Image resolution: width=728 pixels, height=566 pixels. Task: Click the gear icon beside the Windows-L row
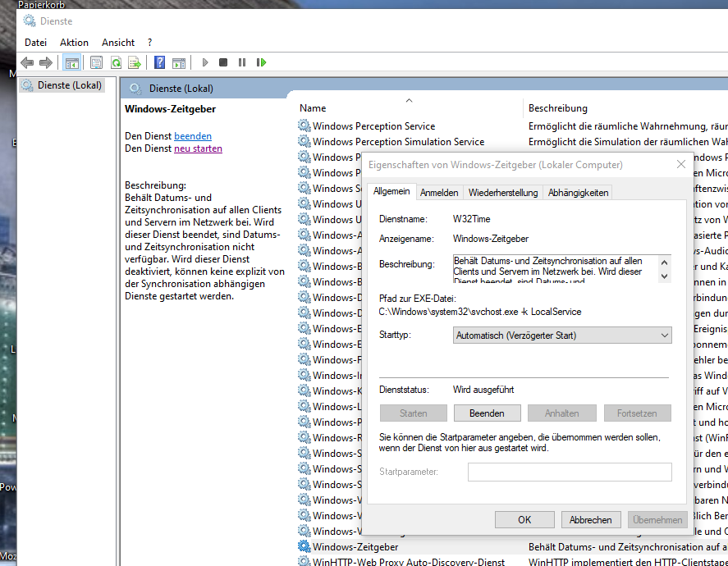click(304, 406)
